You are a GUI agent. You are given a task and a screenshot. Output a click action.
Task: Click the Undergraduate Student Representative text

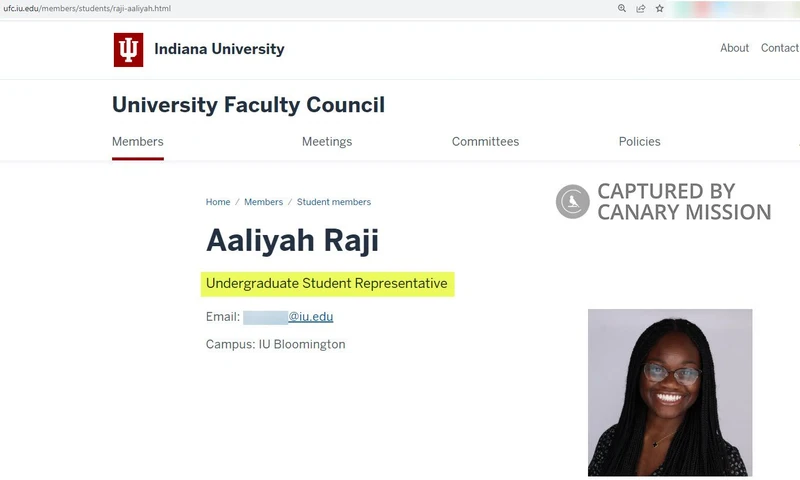pyautogui.click(x=327, y=284)
